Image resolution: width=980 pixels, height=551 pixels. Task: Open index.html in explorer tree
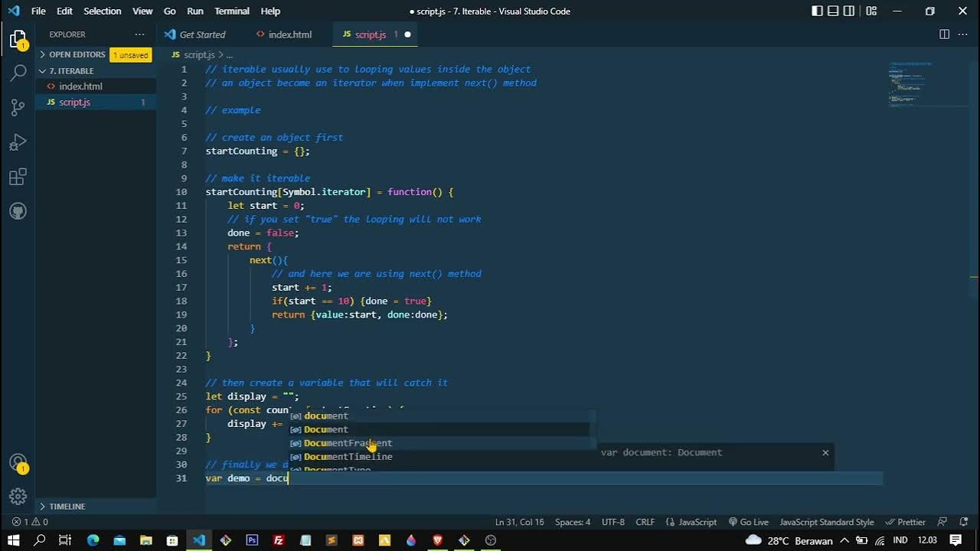coord(96,86)
